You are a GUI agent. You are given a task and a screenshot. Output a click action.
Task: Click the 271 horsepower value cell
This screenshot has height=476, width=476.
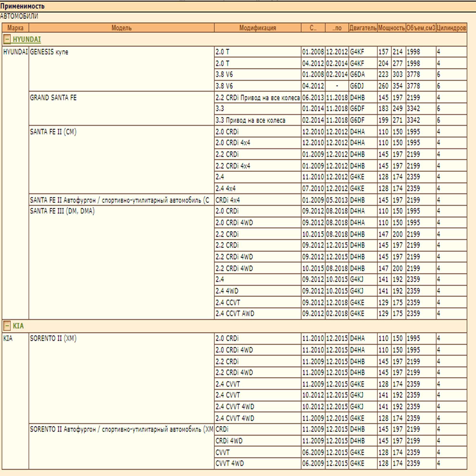pos(398,120)
